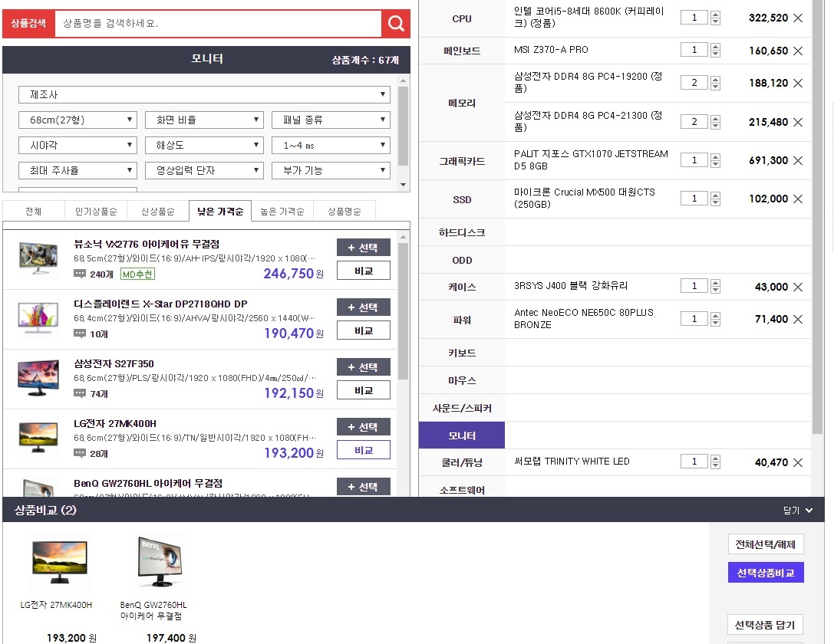The width and height of the screenshot is (834, 644).
Task: Open the 삼성전자 S27F350 product thumbnail
Action: (x=38, y=378)
